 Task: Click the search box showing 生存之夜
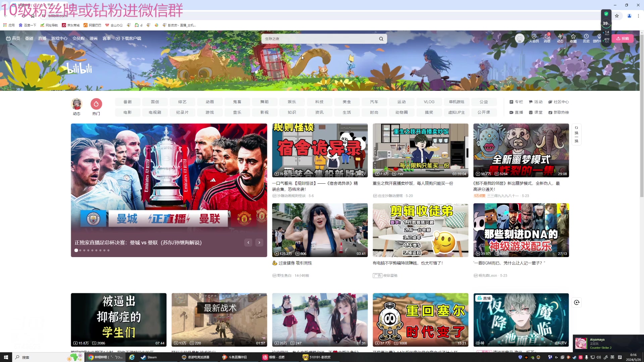click(319, 39)
